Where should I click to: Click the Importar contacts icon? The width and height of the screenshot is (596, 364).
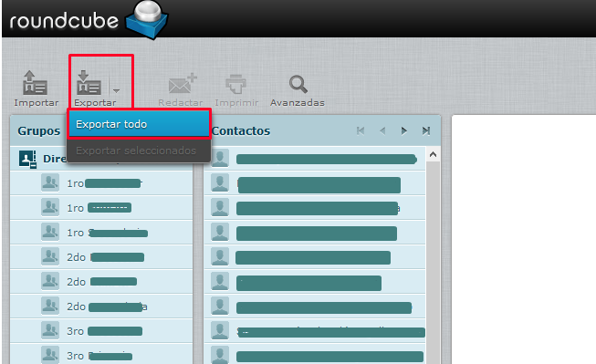[35, 83]
